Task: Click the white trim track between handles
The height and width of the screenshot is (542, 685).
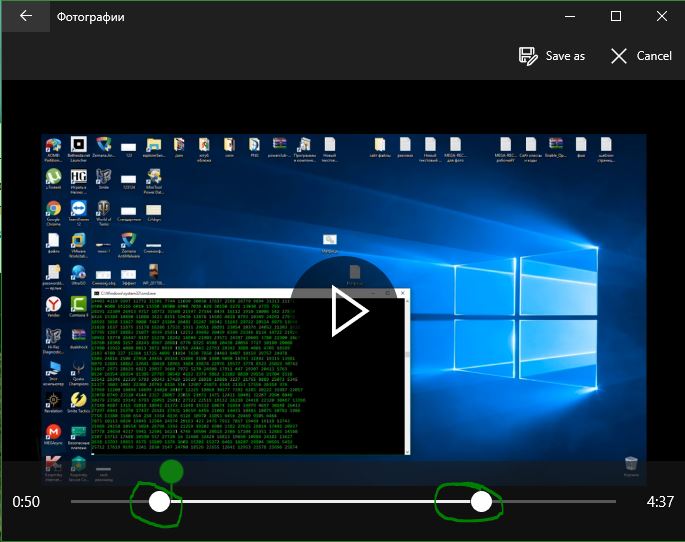Action: click(320, 501)
